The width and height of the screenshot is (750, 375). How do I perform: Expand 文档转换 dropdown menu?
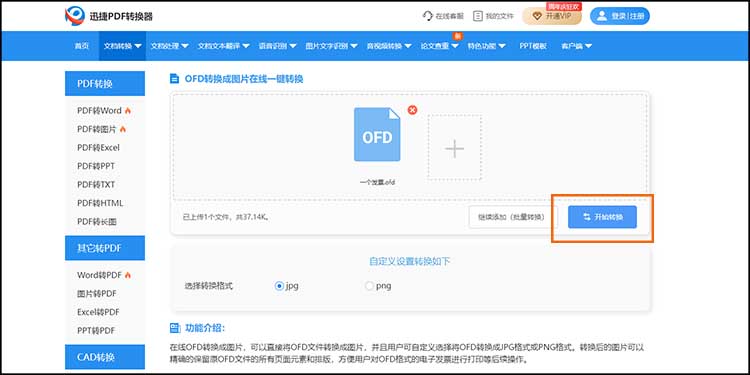pos(122,46)
